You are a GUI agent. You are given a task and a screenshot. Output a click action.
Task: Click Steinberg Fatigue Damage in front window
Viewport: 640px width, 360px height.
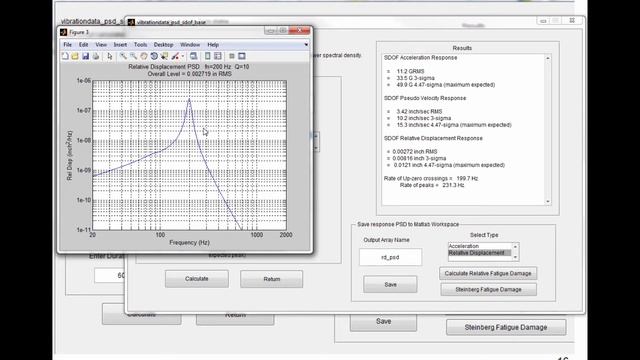(488, 289)
